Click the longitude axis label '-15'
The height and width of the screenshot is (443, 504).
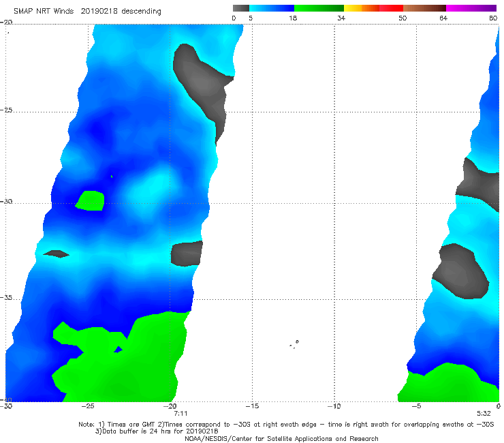[252, 406]
